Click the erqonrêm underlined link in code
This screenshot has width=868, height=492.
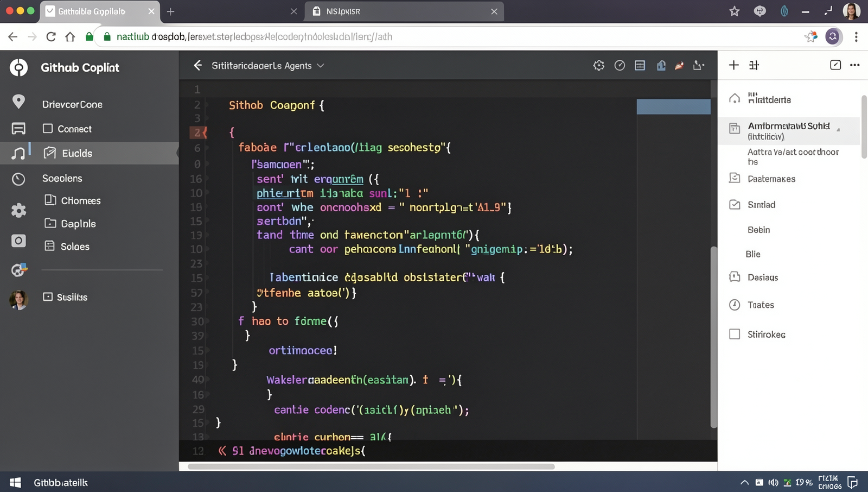(x=339, y=179)
